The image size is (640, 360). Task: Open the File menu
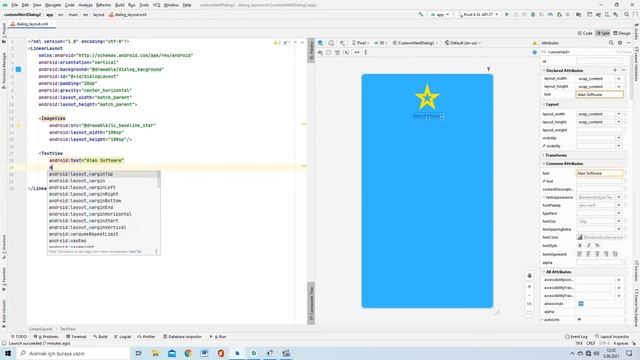click(15, 5)
